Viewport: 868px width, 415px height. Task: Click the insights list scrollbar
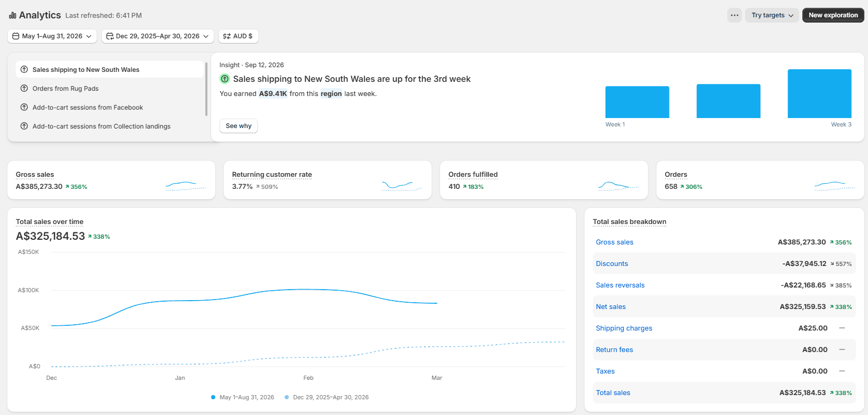point(206,89)
